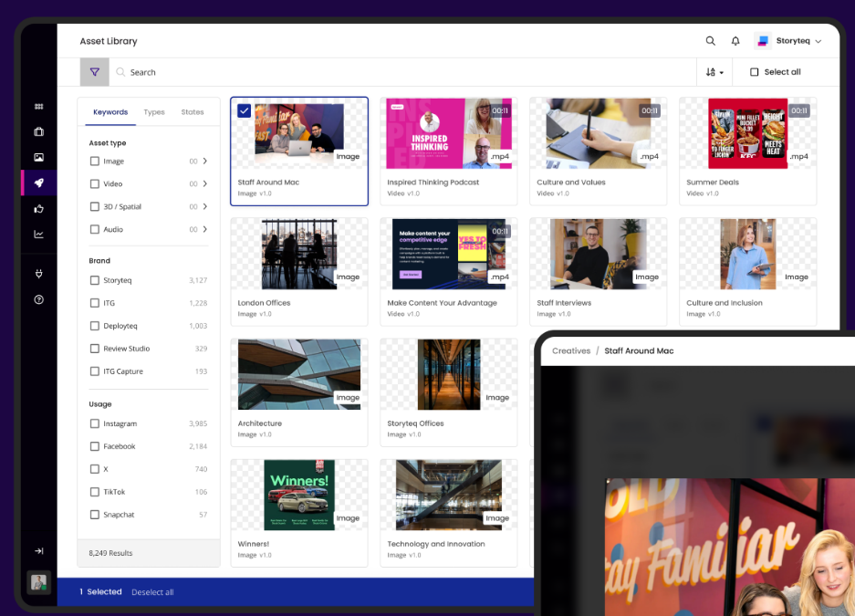The image size is (855, 616).
Task: Open the help question mark icon
Action: point(38,299)
